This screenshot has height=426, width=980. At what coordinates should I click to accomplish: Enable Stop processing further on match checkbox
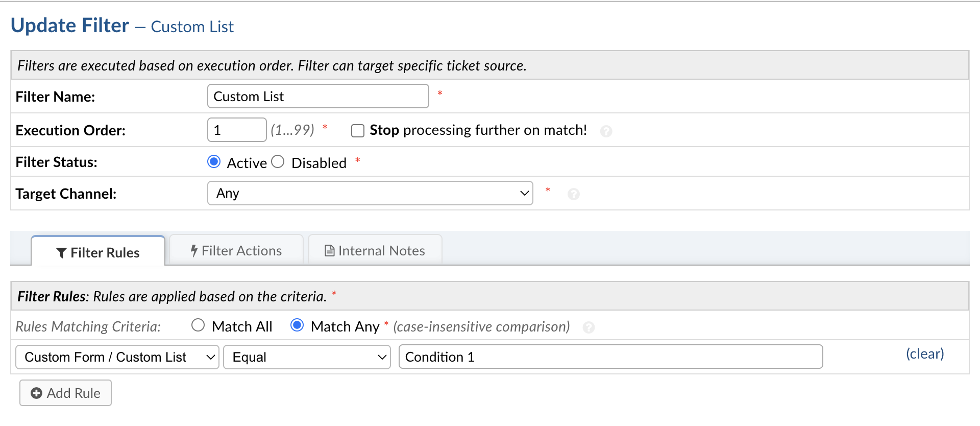[x=358, y=131]
